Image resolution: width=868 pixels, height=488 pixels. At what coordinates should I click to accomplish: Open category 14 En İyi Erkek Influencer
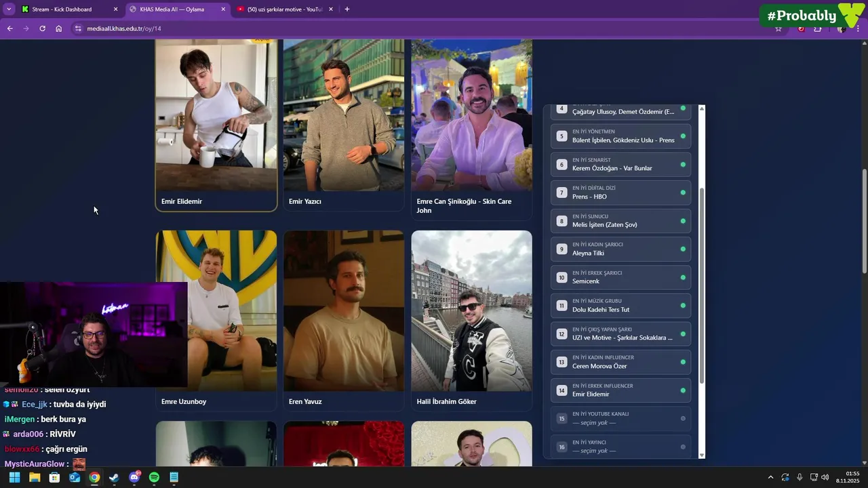[620, 390]
